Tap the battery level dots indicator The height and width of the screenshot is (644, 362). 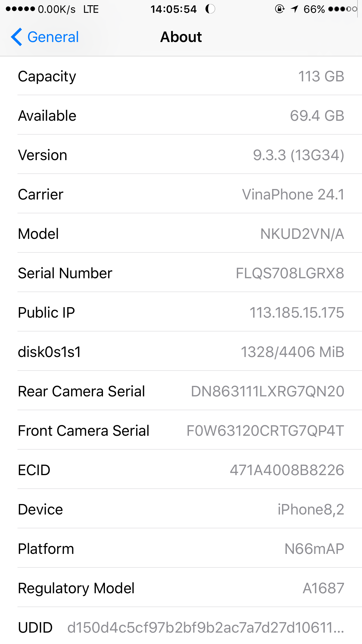(x=342, y=9)
